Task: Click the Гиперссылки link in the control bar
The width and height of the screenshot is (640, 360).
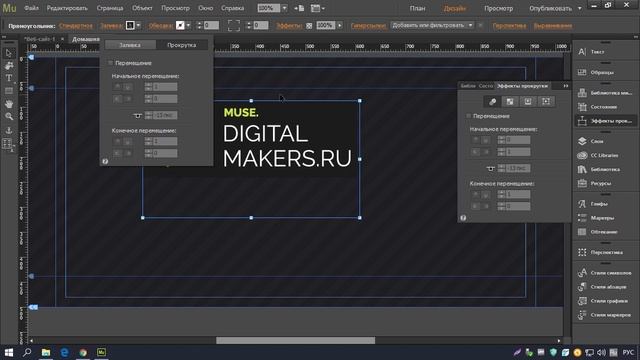Action: (x=368, y=26)
